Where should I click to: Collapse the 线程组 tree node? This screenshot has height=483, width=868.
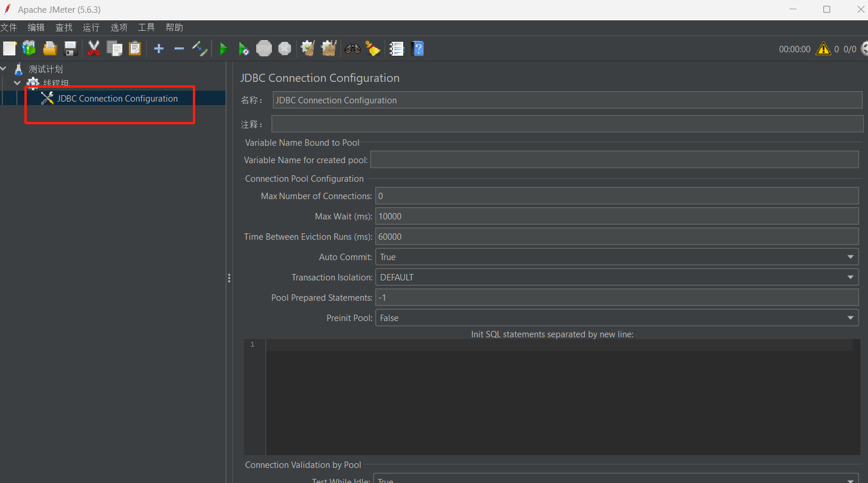(17, 83)
